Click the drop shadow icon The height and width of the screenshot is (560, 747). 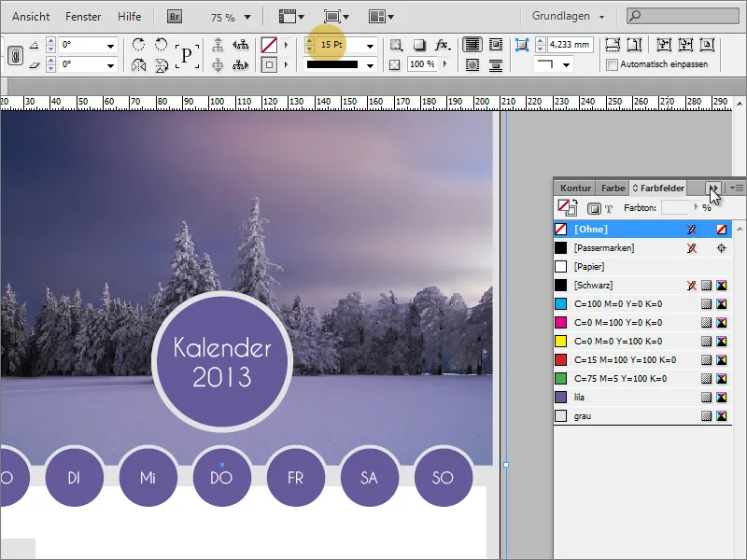tap(419, 45)
